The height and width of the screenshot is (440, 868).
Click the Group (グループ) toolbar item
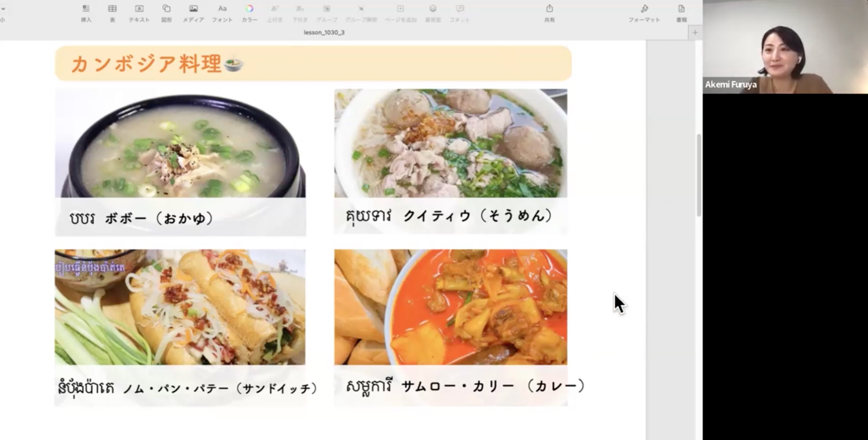click(327, 9)
